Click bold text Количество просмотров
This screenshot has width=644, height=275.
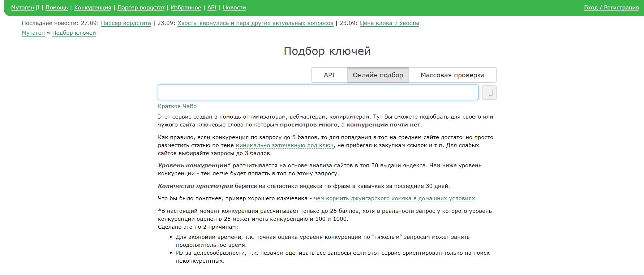196,186
